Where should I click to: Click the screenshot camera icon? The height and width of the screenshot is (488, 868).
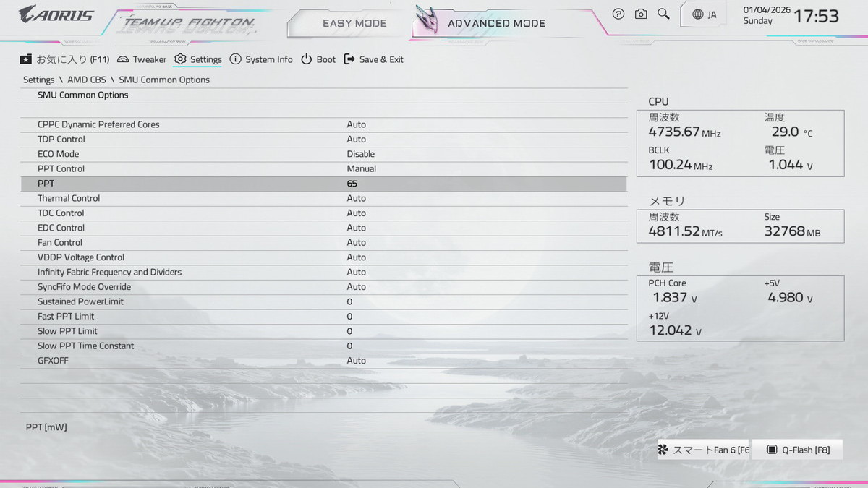click(x=641, y=14)
